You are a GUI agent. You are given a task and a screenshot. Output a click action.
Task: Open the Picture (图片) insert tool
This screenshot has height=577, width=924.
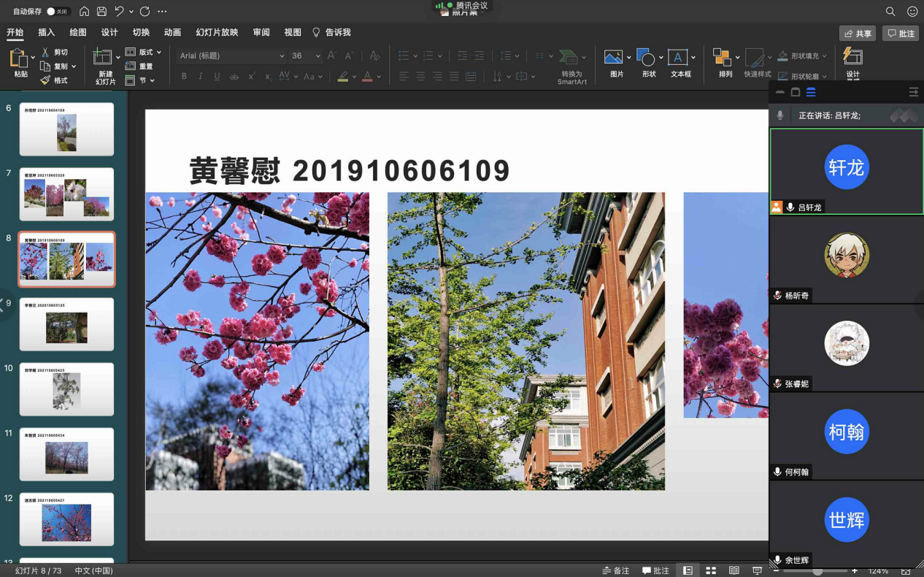pos(614,62)
